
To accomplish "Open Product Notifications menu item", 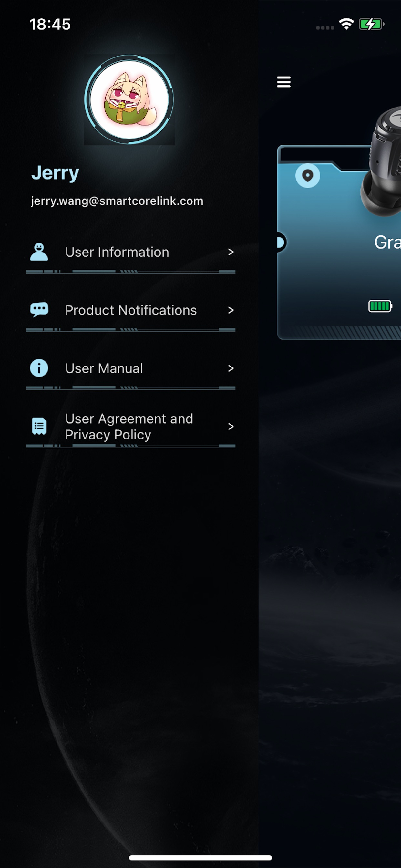I will [x=130, y=310].
